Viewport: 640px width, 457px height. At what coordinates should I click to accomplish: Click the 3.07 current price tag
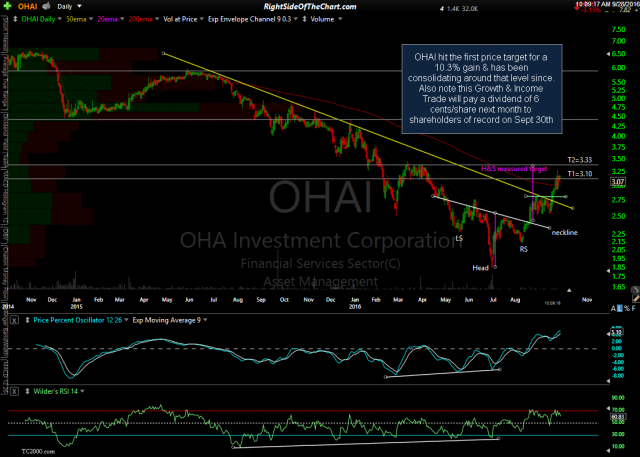pyautogui.click(x=618, y=182)
